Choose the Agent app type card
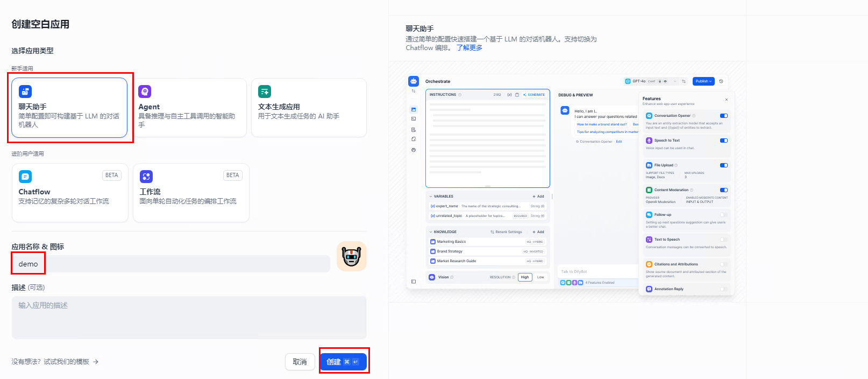Image resolution: width=868 pixels, height=379 pixels. 189,108
